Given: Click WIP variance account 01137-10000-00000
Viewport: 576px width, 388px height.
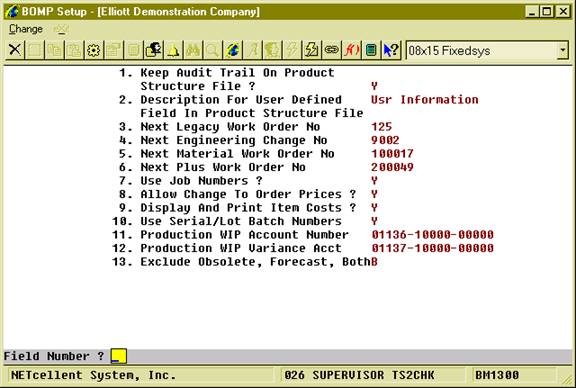Looking at the screenshot, I should (x=432, y=248).
